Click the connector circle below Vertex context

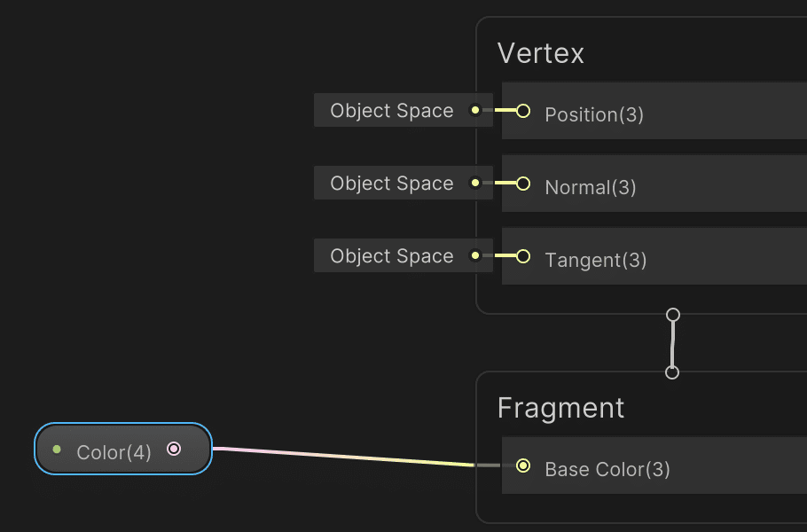[x=673, y=315]
